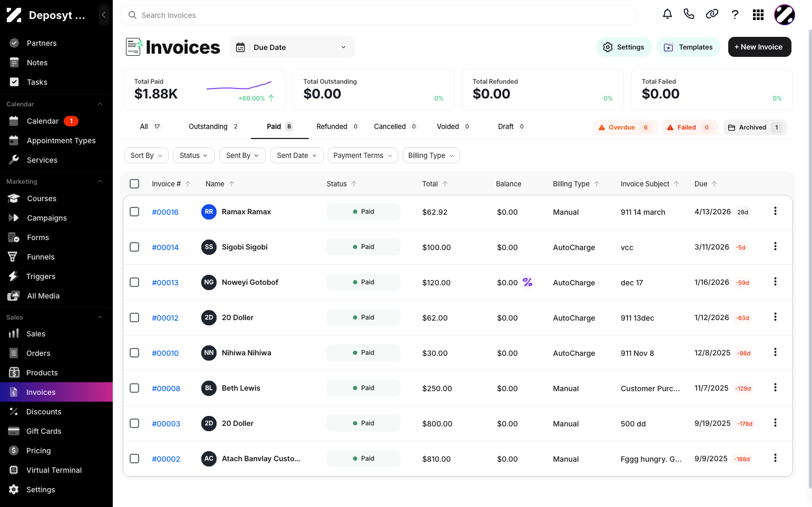Open the Due Date dropdown
This screenshot has height=507, width=812.
[292, 47]
